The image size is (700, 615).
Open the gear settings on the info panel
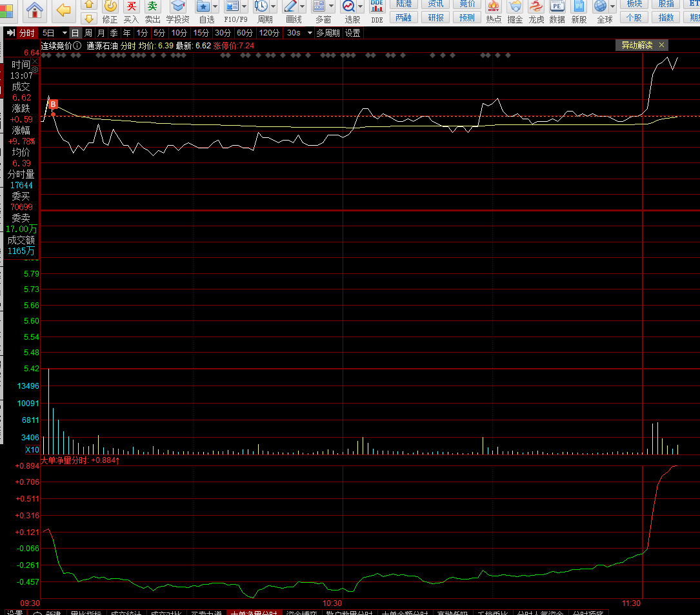(x=35, y=70)
